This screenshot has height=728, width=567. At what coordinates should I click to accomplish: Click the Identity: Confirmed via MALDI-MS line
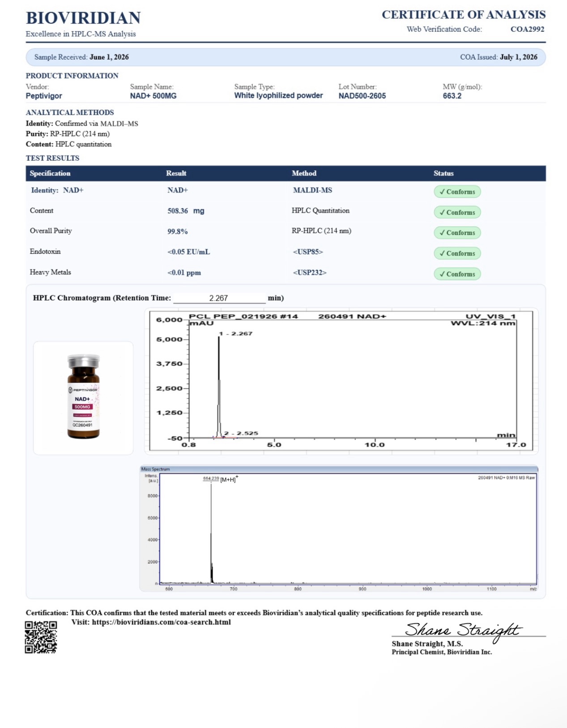click(82, 124)
